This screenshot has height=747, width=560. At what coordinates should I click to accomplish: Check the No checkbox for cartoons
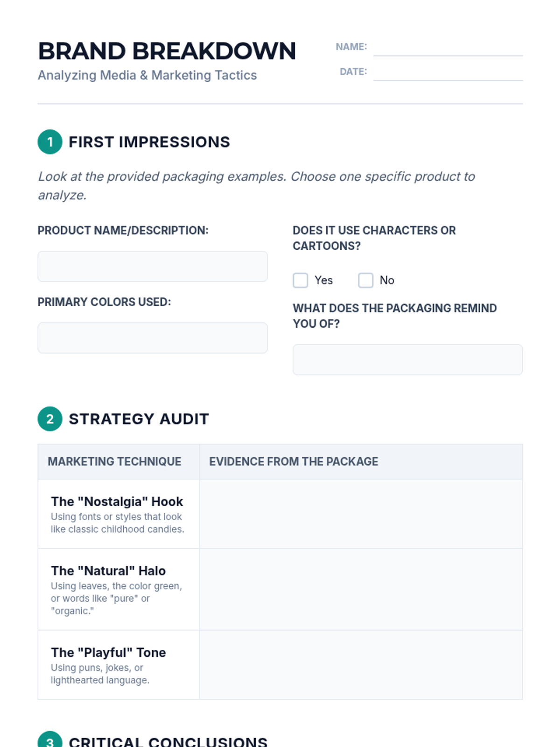(366, 280)
